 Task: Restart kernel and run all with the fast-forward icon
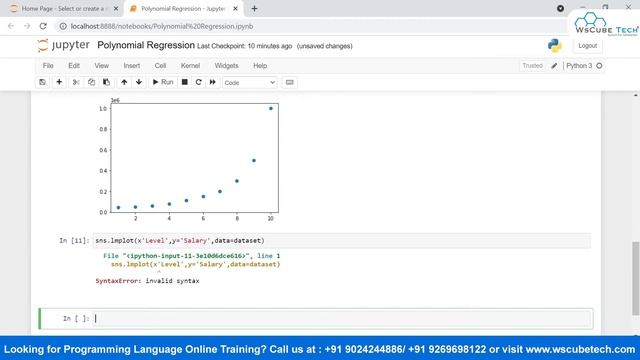coord(213,82)
